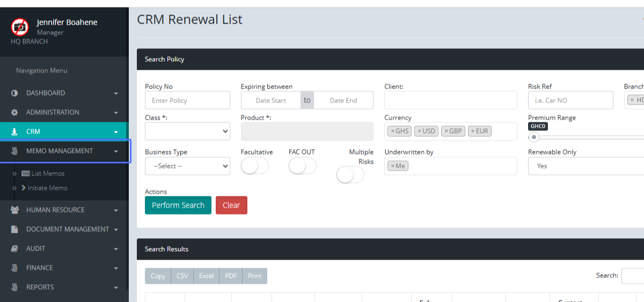Click the Human Resource people icon
The width and height of the screenshot is (644, 302).
click(x=14, y=210)
